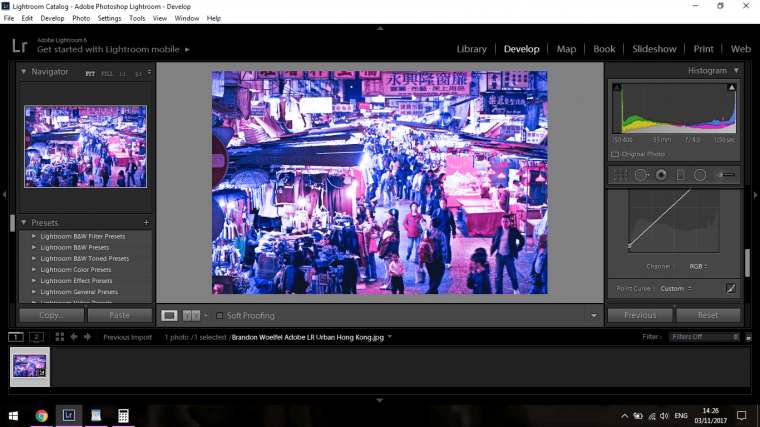Set Navigator zoom to 3:1
The height and width of the screenshot is (427, 760).
(x=138, y=74)
